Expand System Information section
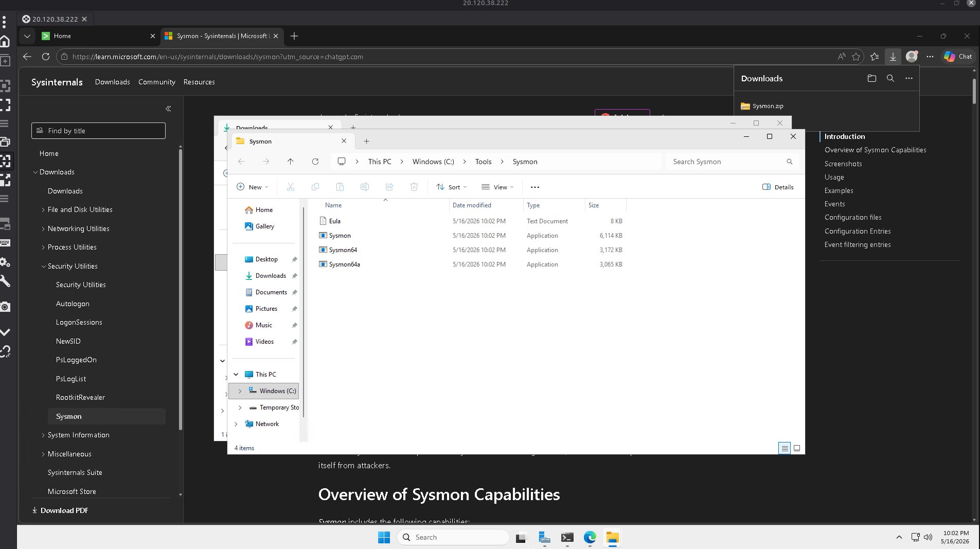Screen dimensions: 980x549 coord(43,435)
